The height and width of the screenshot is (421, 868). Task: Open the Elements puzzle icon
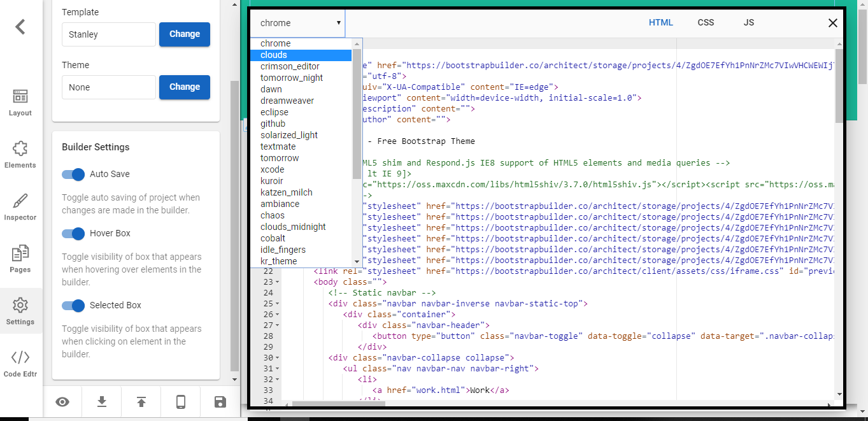pyautogui.click(x=20, y=148)
